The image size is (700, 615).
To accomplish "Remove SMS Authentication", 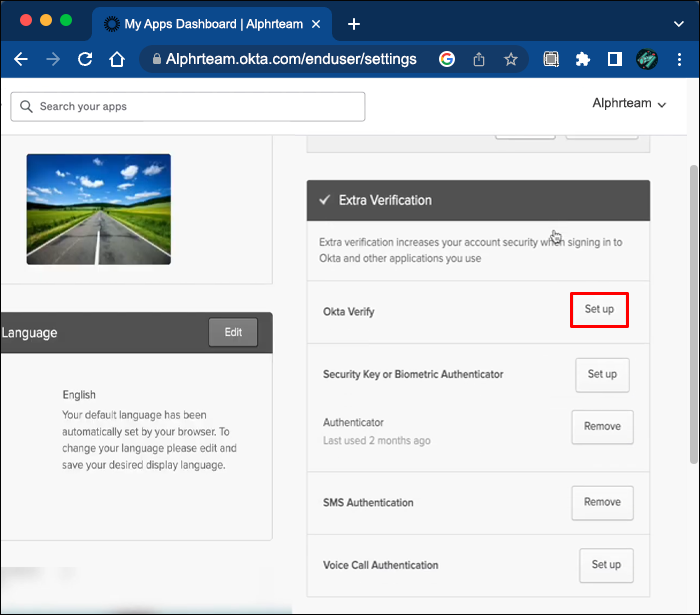I will pyautogui.click(x=602, y=503).
